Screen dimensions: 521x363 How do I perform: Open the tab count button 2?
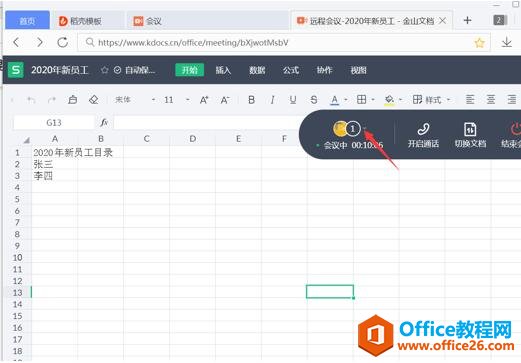click(x=499, y=20)
